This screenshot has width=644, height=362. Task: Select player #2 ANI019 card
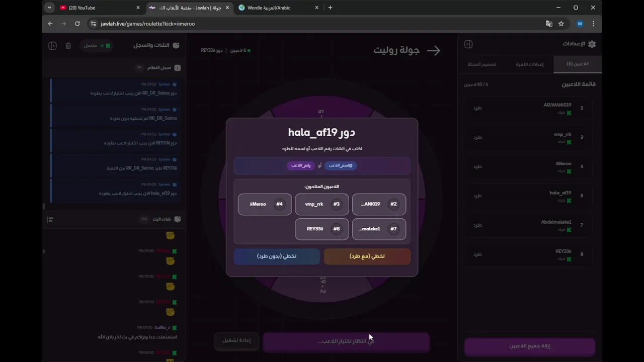379,204
